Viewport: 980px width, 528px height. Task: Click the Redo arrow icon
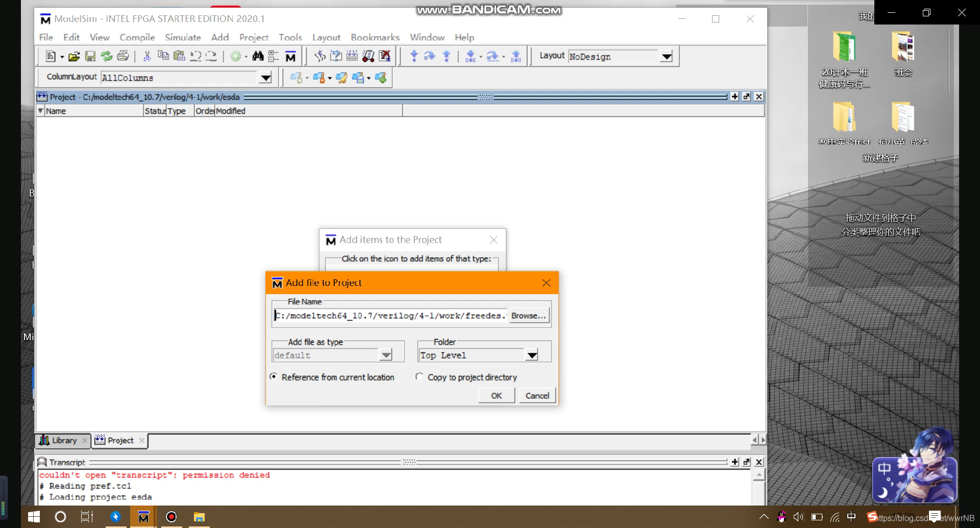point(211,56)
